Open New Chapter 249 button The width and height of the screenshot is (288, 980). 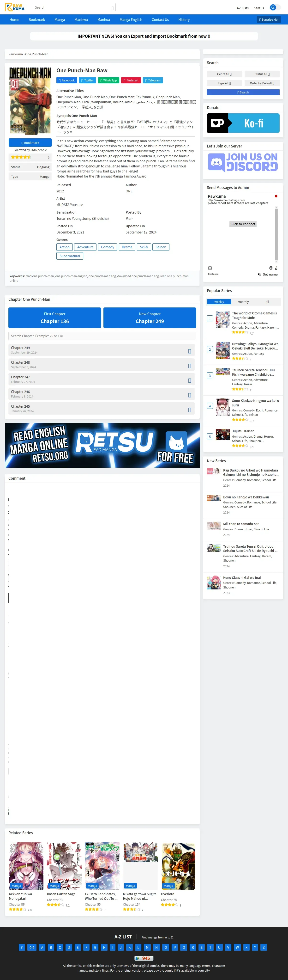click(150, 318)
